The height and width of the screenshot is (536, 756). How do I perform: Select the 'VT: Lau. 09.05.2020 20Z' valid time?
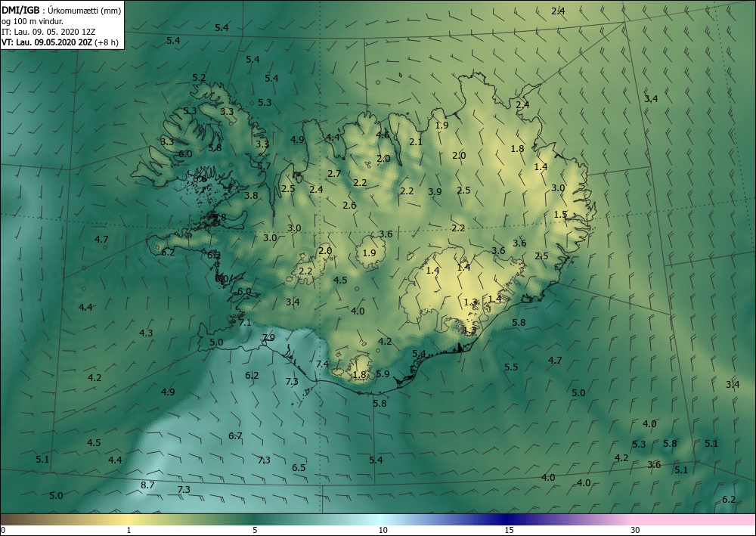point(47,42)
